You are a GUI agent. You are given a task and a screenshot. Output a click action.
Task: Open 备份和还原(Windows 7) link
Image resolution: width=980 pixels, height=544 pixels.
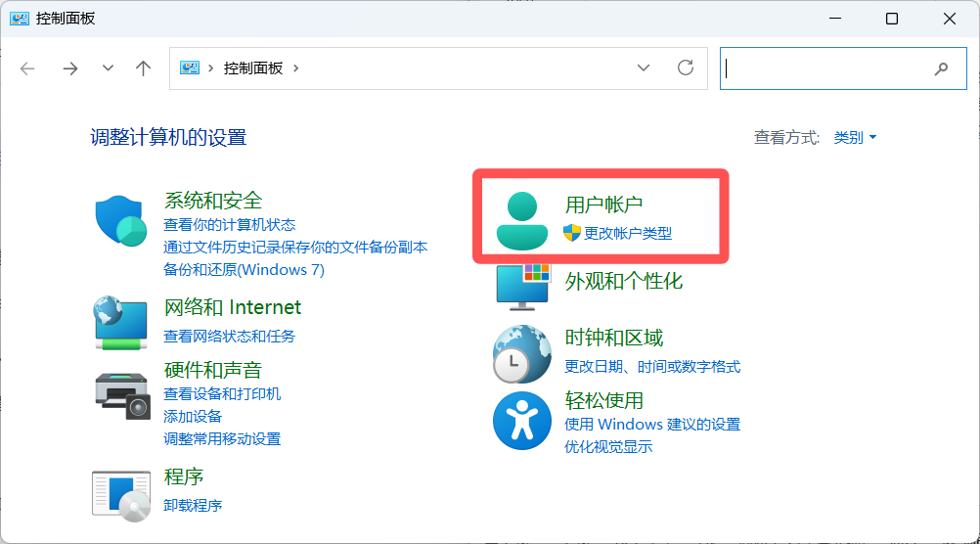point(244,270)
